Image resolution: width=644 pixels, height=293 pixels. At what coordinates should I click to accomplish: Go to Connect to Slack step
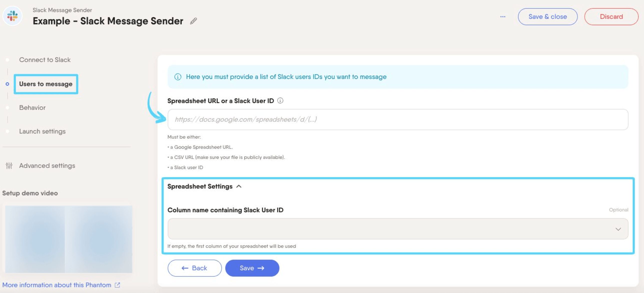45,60
